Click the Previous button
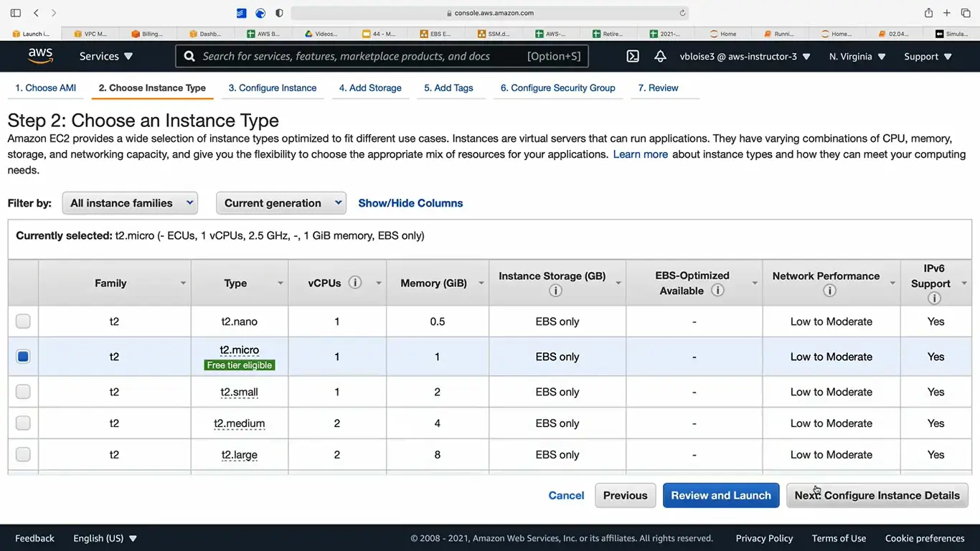The width and height of the screenshot is (980, 551). 625,495
